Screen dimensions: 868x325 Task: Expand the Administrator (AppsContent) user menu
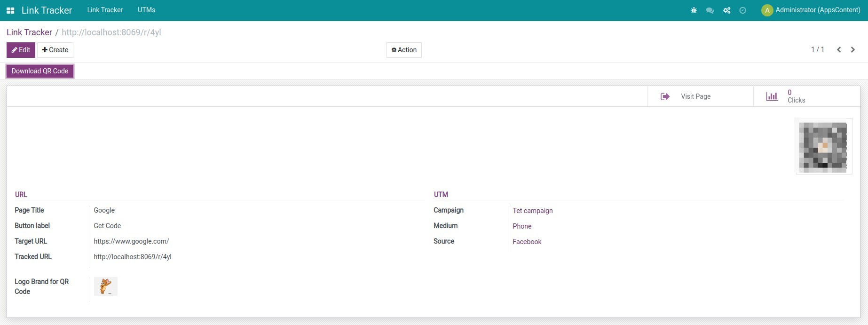click(817, 10)
